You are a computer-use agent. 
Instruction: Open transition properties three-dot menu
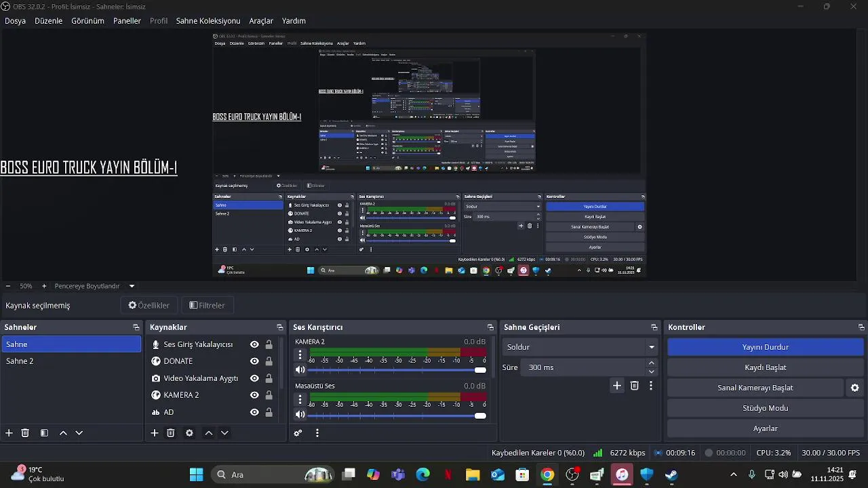pos(651,386)
